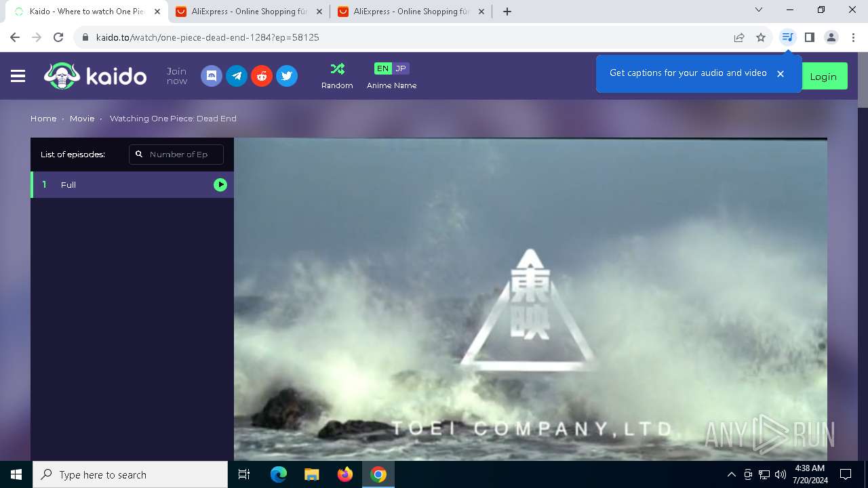Open the notification center

pos(846,474)
